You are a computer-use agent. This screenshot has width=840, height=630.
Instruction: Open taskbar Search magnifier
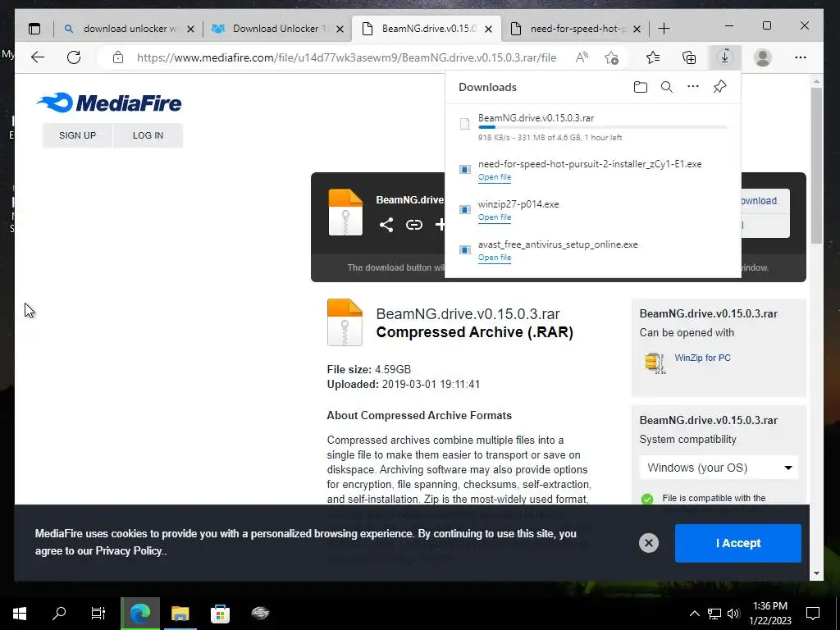coord(59,614)
